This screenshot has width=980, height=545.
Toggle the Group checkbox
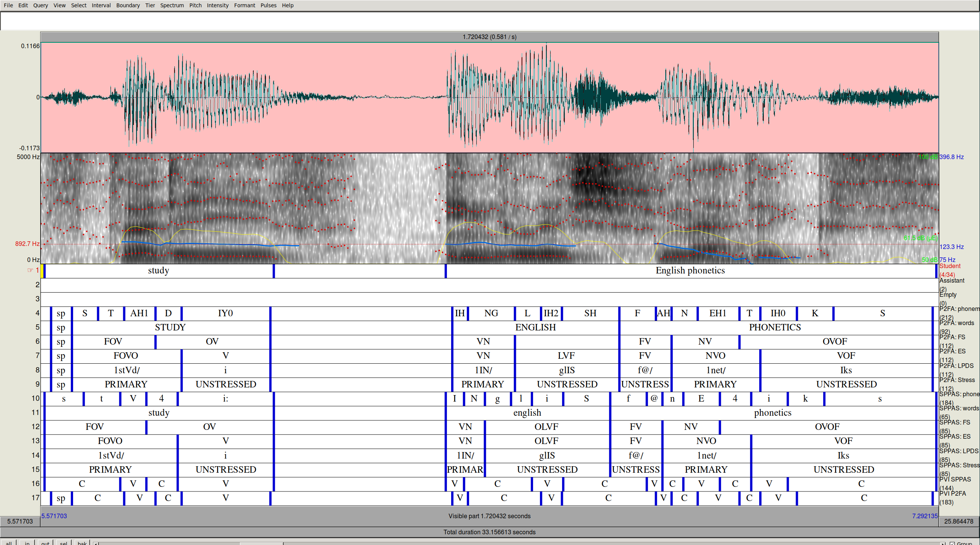click(x=952, y=543)
